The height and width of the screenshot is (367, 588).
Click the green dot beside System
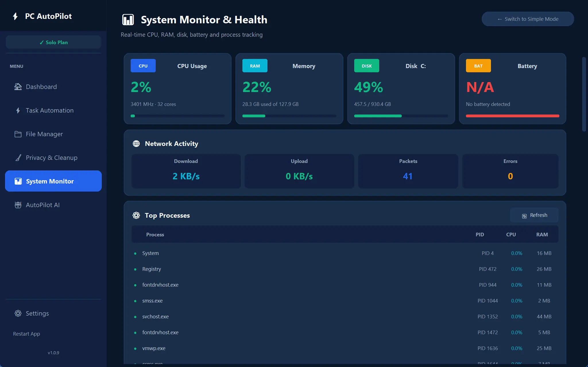135,254
